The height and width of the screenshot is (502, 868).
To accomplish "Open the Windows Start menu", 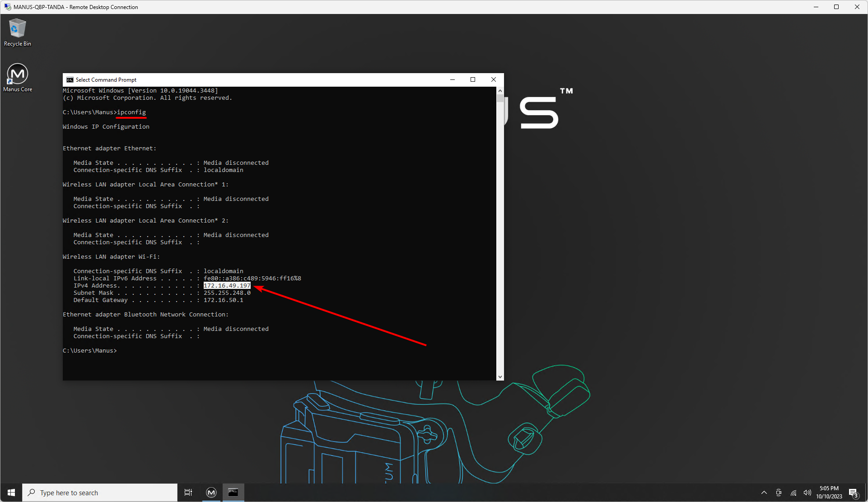I will pyautogui.click(x=11, y=493).
